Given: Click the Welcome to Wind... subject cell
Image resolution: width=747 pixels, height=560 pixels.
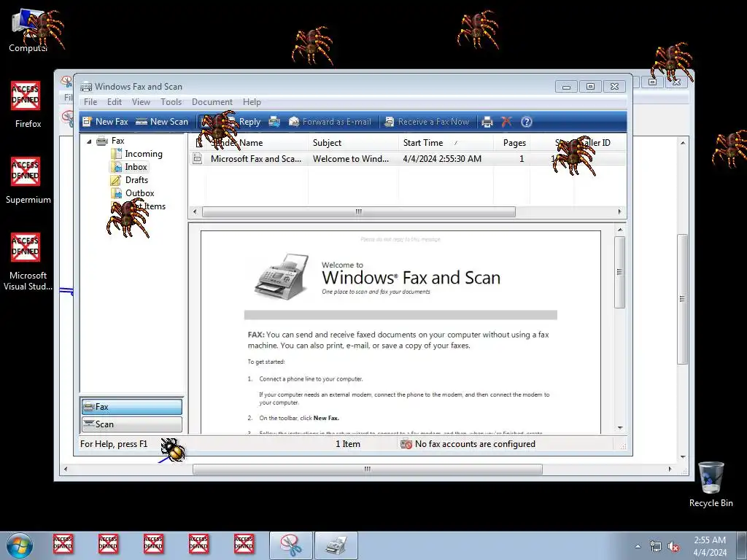Looking at the screenshot, I should [x=351, y=159].
